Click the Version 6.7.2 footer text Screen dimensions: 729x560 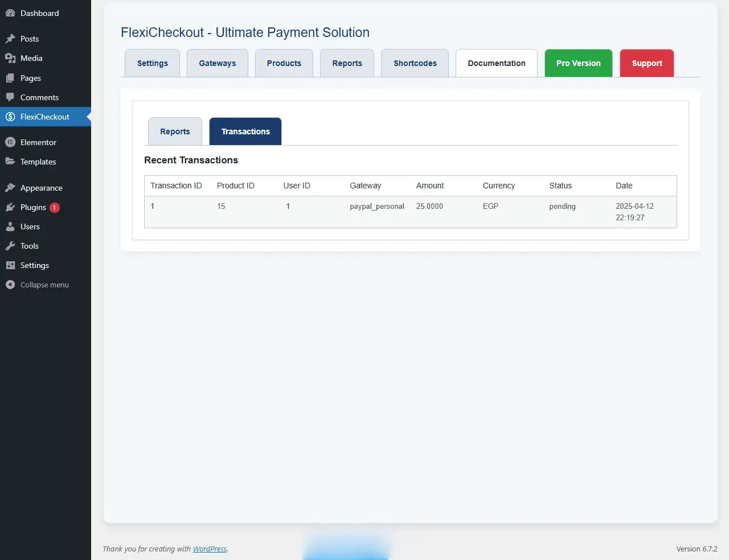(697, 549)
